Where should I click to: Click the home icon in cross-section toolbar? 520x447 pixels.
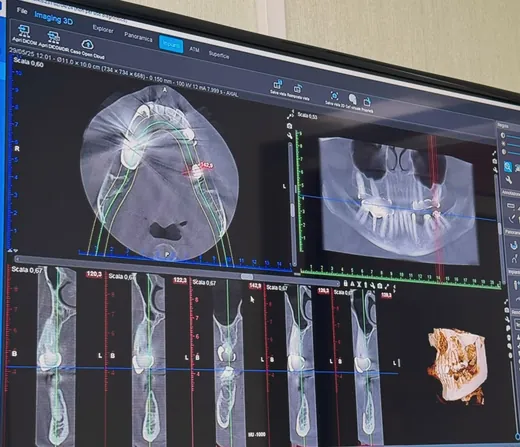coord(379,286)
